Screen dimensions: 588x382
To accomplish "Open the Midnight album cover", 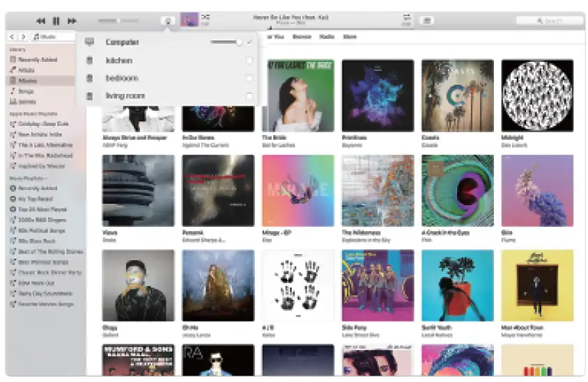I will coord(537,95).
